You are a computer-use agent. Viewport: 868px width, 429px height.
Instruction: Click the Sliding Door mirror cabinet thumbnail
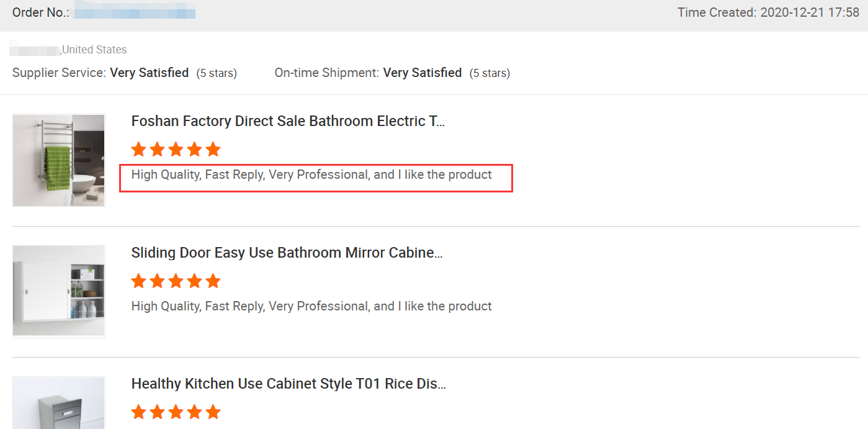point(59,291)
